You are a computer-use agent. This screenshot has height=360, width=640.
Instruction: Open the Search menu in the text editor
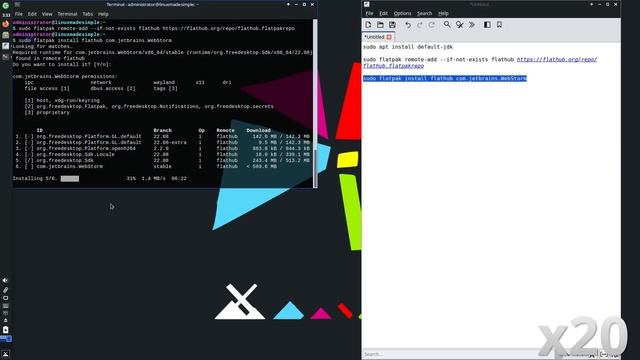click(x=424, y=13)
